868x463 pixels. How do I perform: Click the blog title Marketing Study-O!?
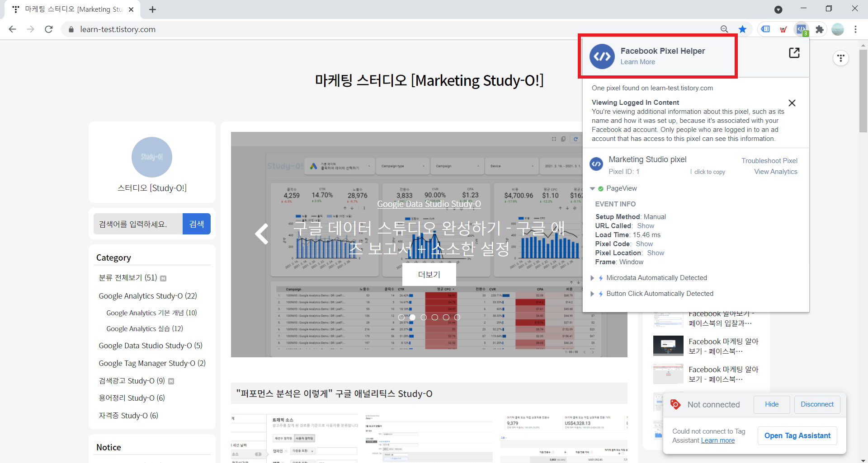click(x=429, y=80)
